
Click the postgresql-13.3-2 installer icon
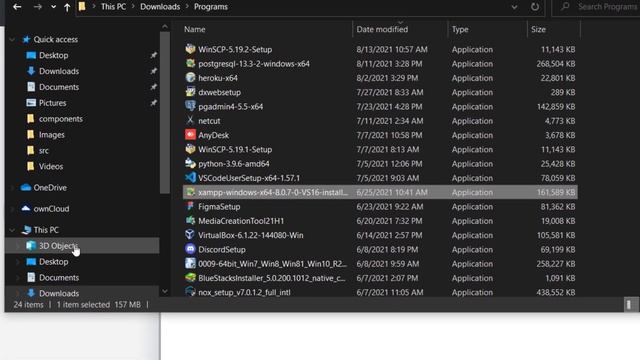[190, 63]
